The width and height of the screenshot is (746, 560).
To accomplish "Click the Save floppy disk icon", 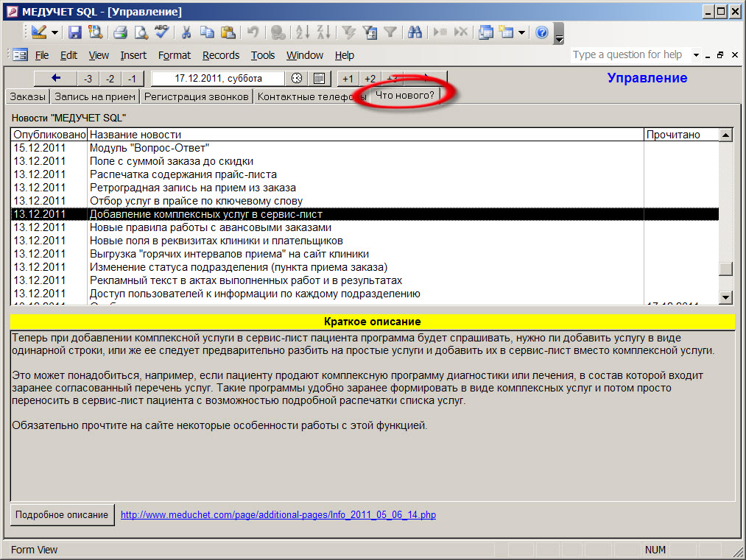I will (x=74, y=32).
